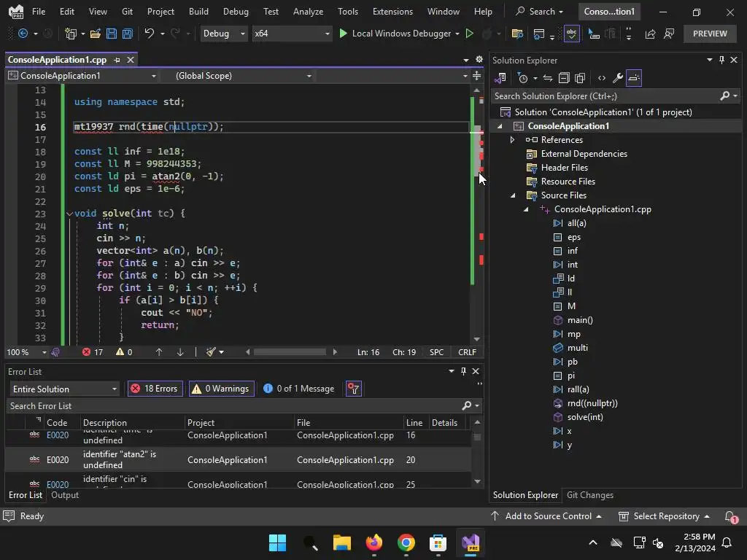This screenshot has height=560, width=747.
Task: Save the current file with Save icon
Action: 112,34
